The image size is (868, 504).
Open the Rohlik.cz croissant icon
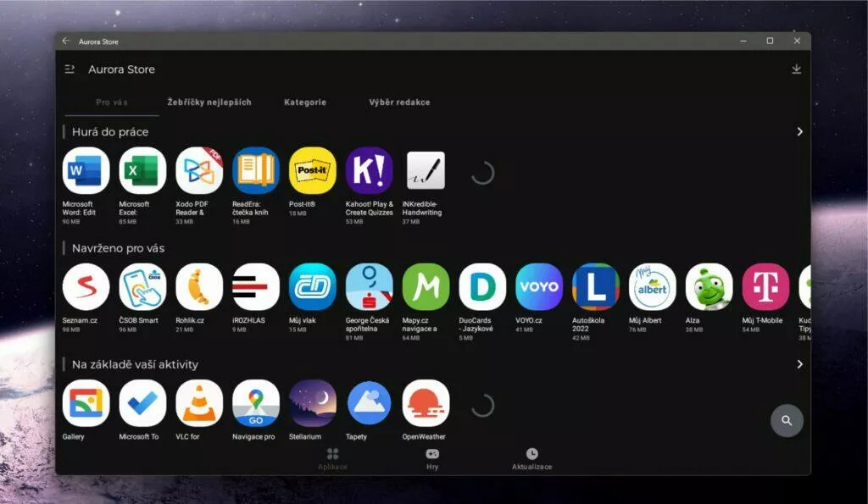tap(199, 286)
